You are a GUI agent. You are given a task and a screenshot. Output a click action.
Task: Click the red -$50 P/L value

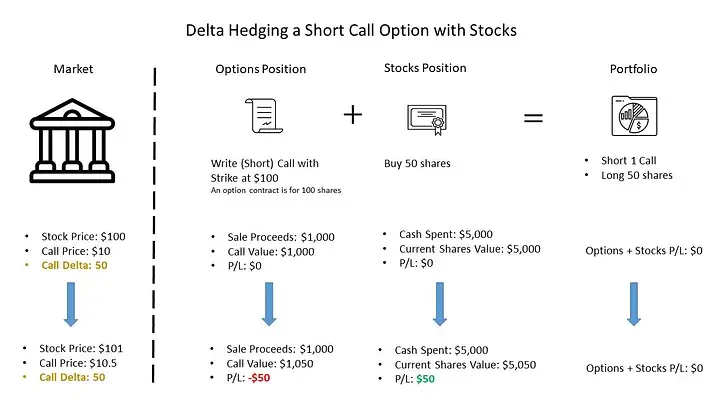click(259, 378)
